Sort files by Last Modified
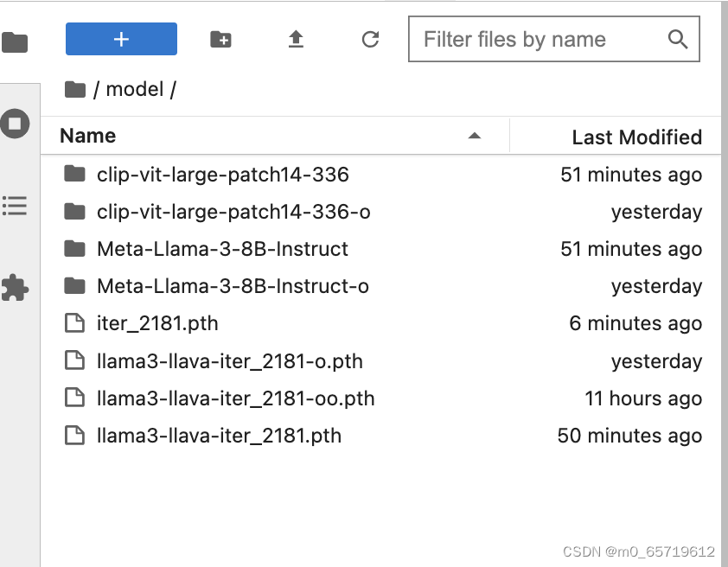The height and width of the screenshot is (567, 728). pos(636,137)
